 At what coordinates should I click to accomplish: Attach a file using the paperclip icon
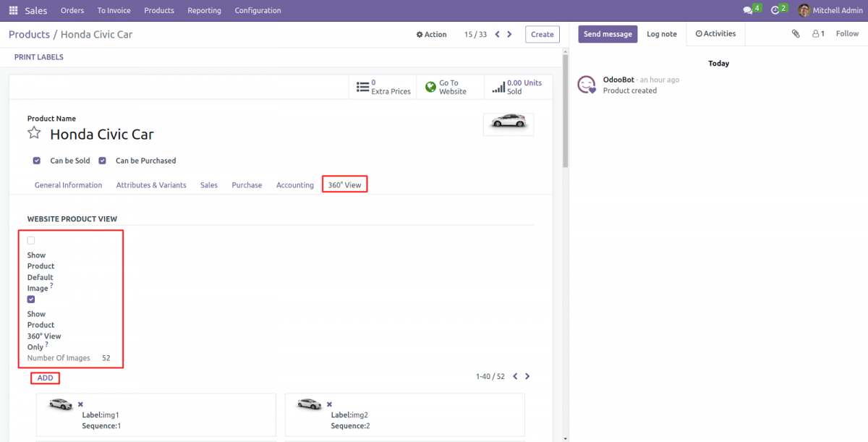(x=795, y=33)
